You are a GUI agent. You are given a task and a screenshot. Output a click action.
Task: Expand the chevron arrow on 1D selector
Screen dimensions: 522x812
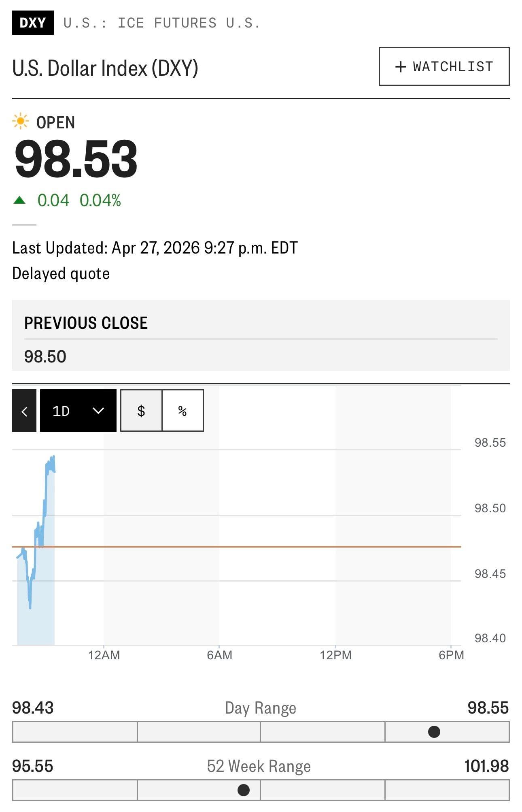(x=98, y=411)
